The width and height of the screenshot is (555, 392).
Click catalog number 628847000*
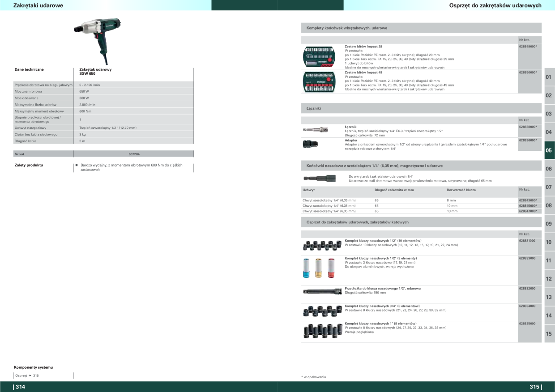point(528,211)
